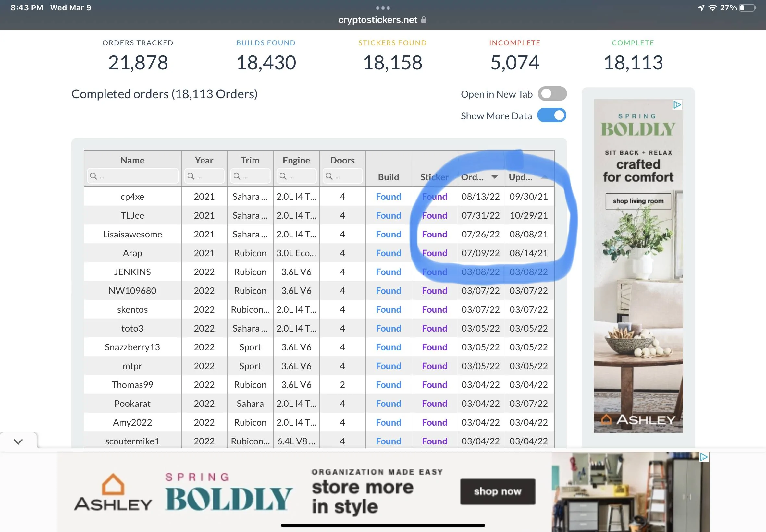The height and width of the screenshot is (532, 766).
Task: Open Sticker Found link for toto3
Action: coord(435,328)
